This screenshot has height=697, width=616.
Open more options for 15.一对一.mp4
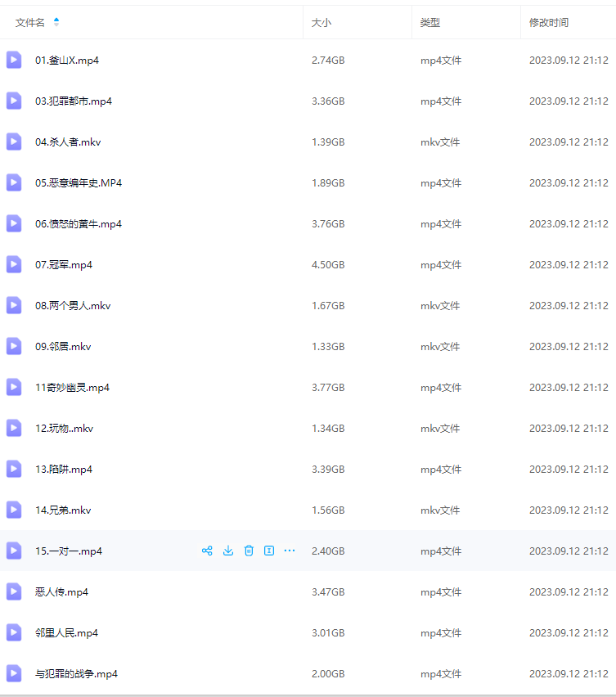pyautogui.click(x=290, y=551)
